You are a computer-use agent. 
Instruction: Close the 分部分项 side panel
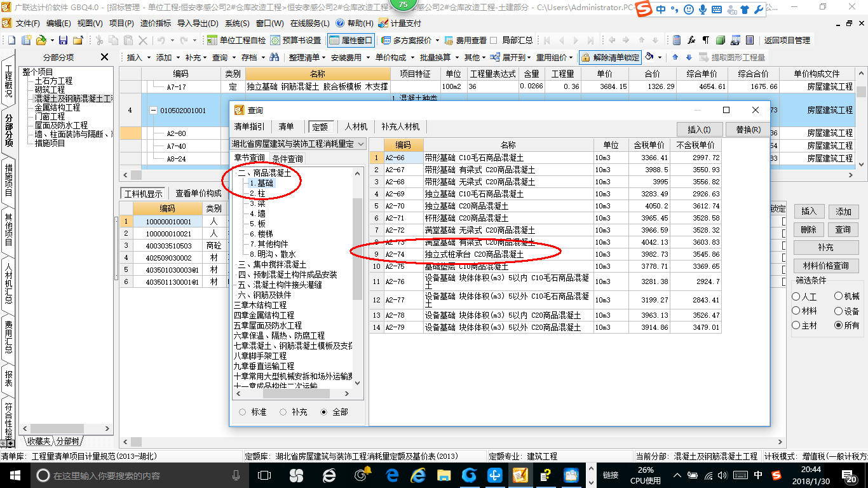[105, 57]
